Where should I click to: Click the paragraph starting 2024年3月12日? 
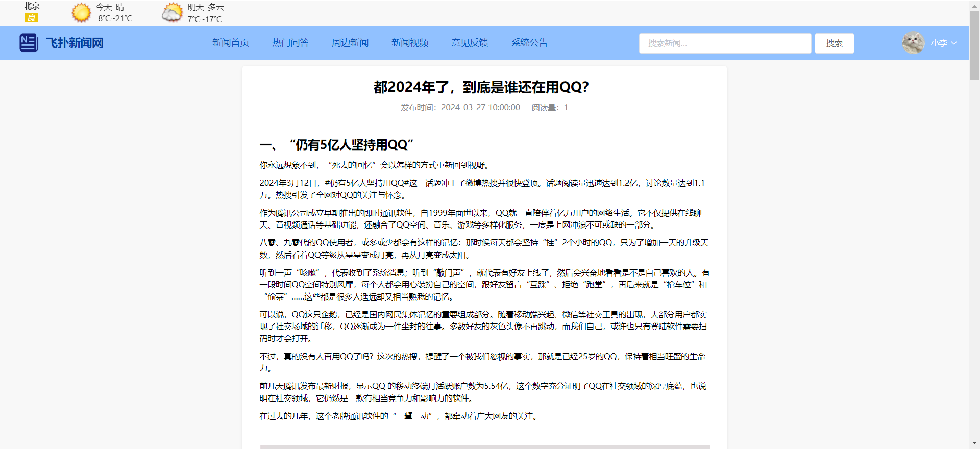pyautogui.click(x=483, y=189)
